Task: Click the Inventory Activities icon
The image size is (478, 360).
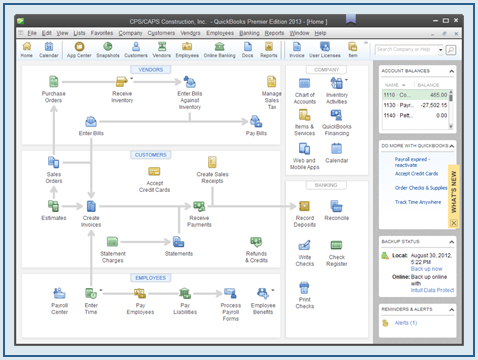Action: (x=336, y=83)
